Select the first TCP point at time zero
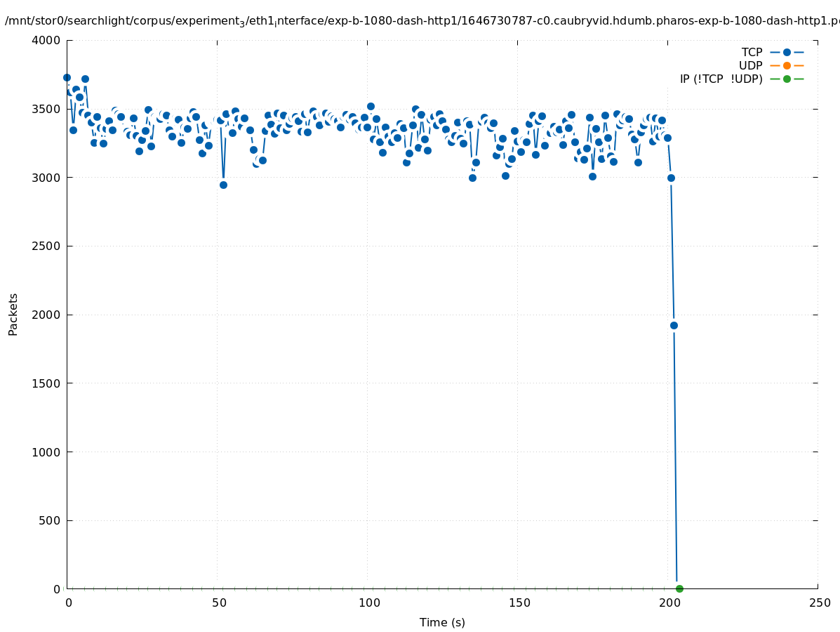 (67, 78)
